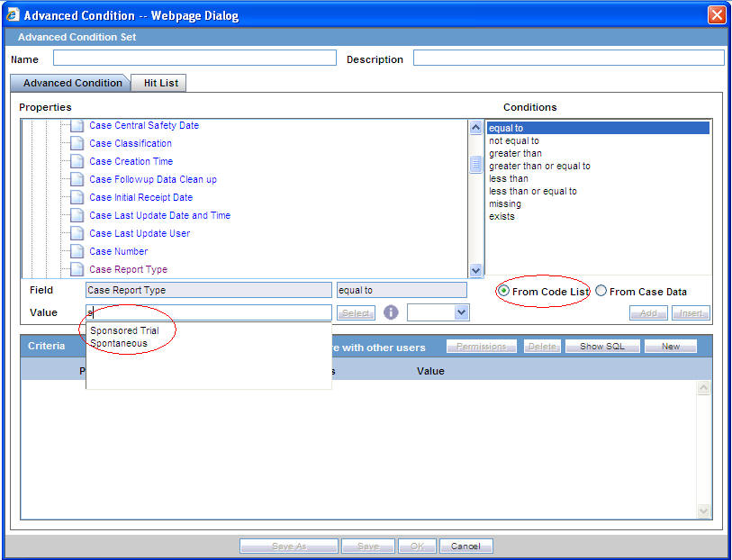
Task: Click the Save button
Action: 368,546
